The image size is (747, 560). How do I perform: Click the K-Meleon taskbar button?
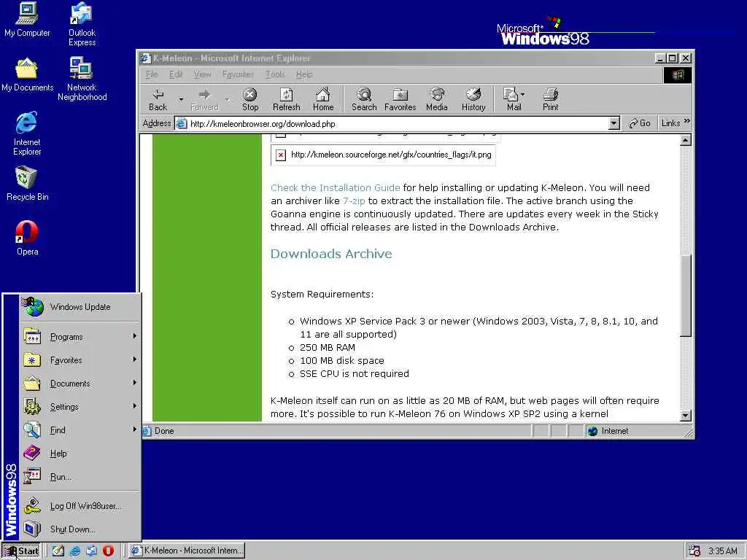click(x=187, y=551)
